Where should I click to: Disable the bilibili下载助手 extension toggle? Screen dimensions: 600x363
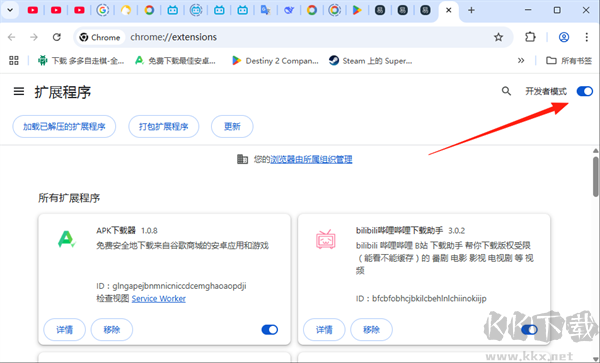(529, 329)
